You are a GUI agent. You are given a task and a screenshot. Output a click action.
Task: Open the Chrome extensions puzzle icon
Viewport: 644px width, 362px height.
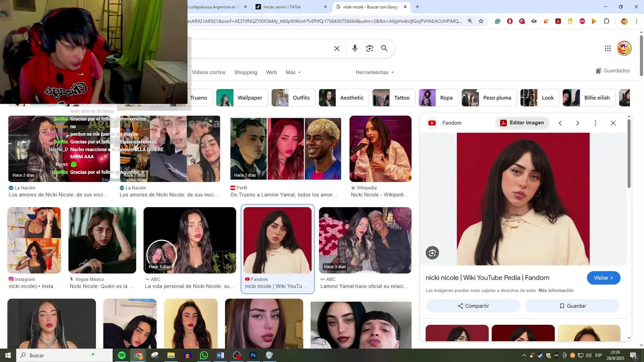pyautogui.click(x=606, y=21)
